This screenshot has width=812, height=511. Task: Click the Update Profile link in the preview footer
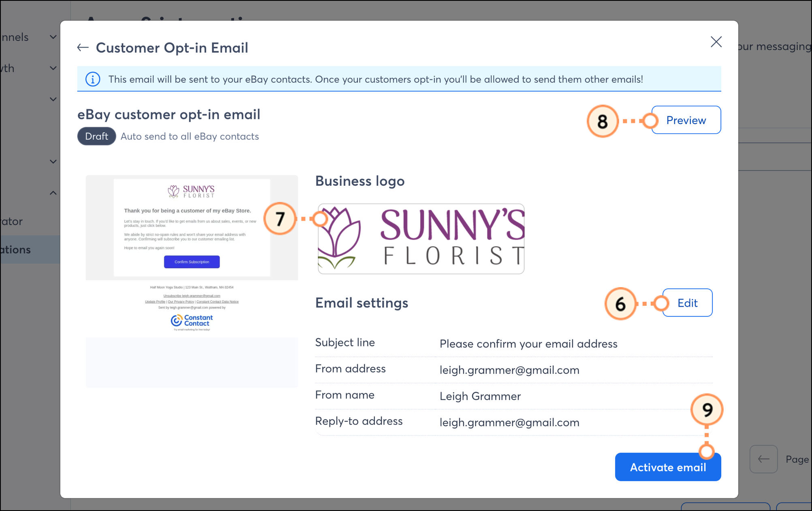(155, 302)
